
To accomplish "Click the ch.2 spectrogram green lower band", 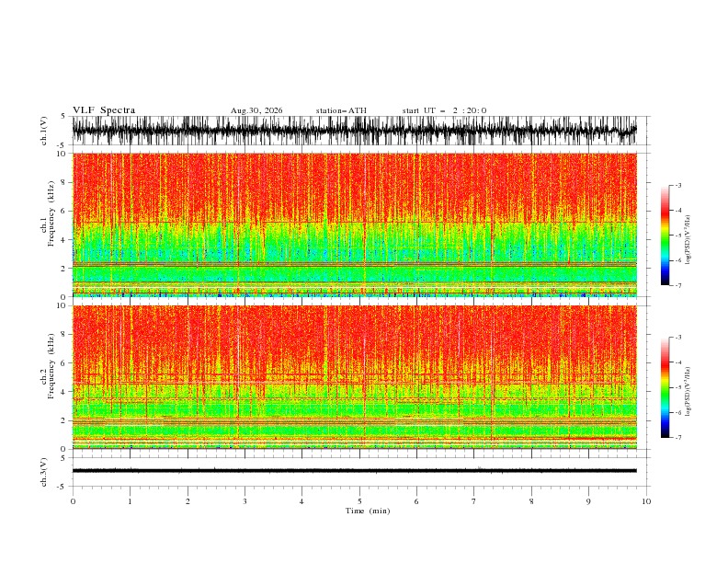I will click(354, 431).
